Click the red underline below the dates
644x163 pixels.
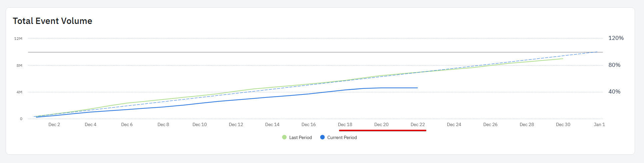point(382,130)
